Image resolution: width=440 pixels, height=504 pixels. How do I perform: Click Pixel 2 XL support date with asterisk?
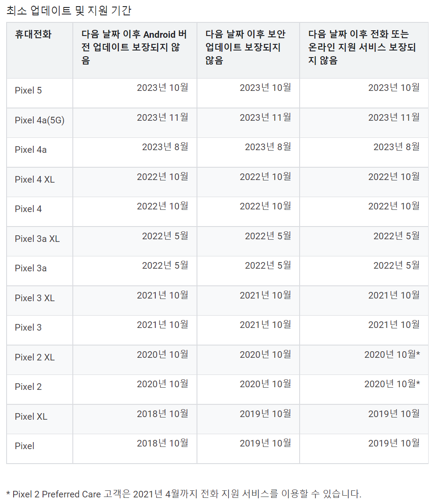[x=392, y=355]
